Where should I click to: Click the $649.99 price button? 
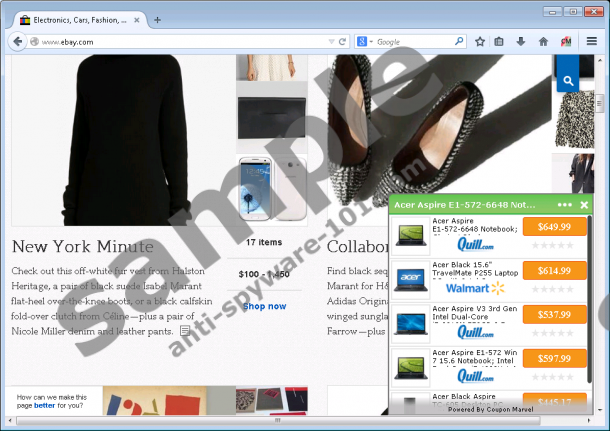pyautogui.click(x=554, y=227)
